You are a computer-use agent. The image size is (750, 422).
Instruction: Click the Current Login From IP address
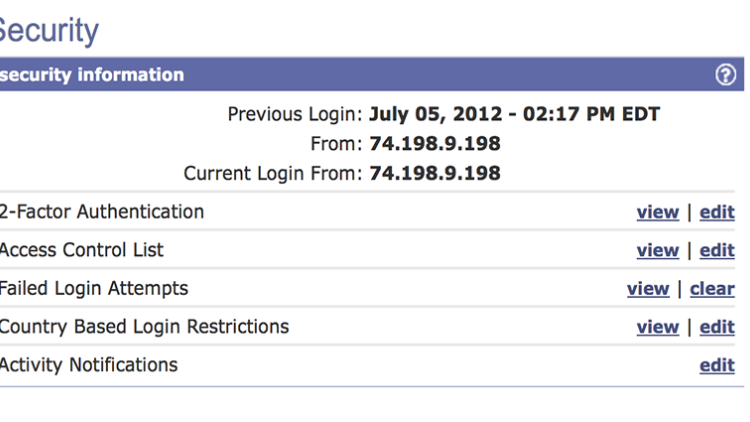coord(435,173)
